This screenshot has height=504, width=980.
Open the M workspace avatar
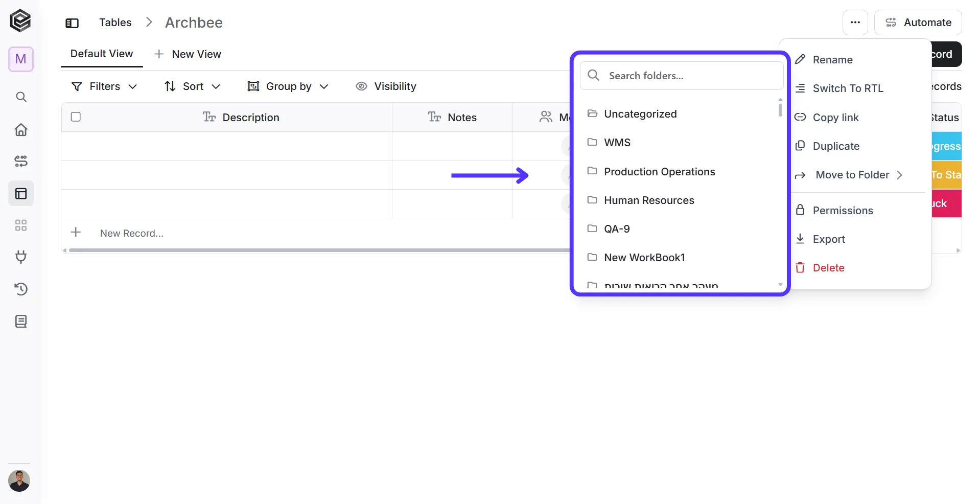21,59
